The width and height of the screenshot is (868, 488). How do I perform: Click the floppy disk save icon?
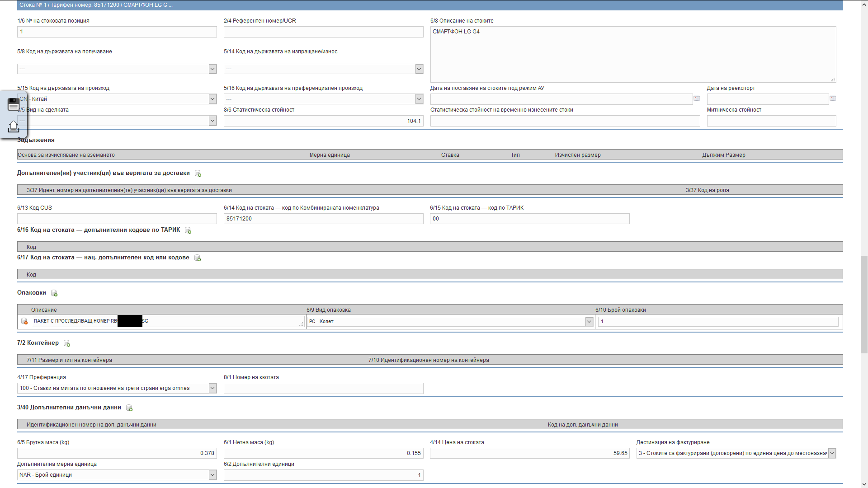[14, 104]
